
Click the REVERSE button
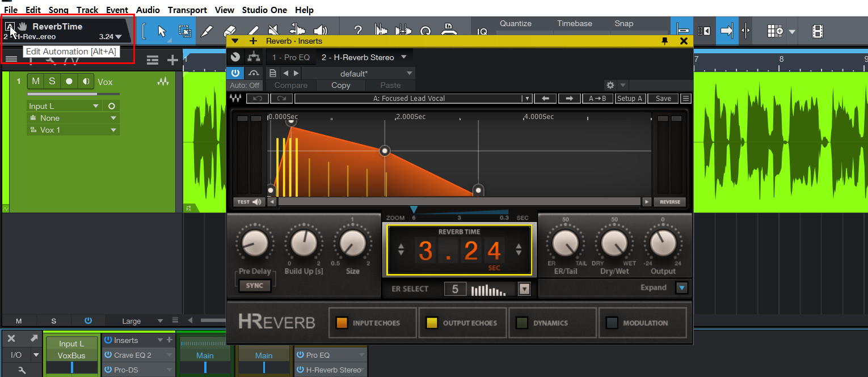[x=670, y=202]
